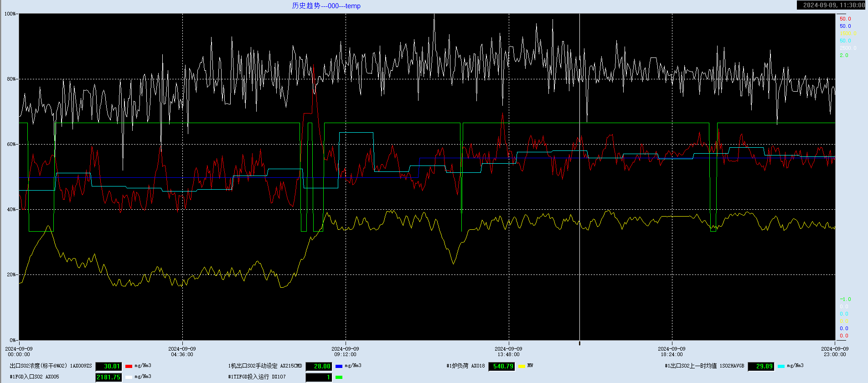Click the 0% label on the vertical axis

tap(13, 340)
